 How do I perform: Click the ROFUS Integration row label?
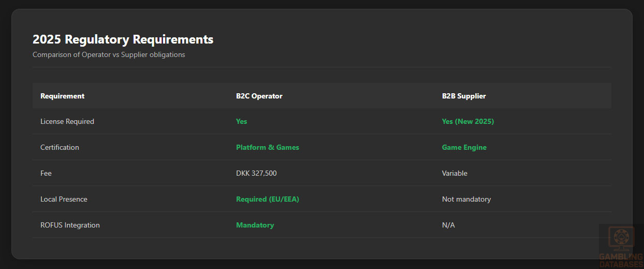coord(70,225)
